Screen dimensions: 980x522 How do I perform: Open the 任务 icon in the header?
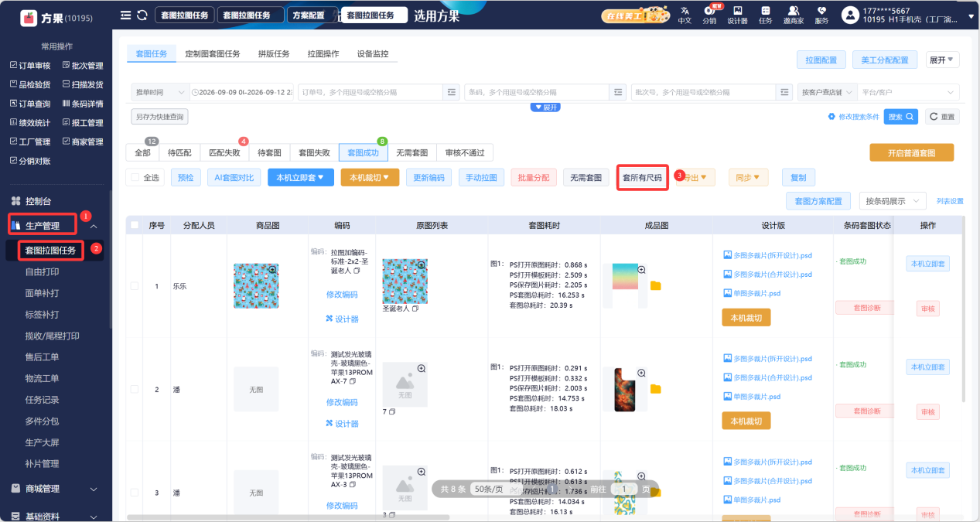(x=765, y=15)
